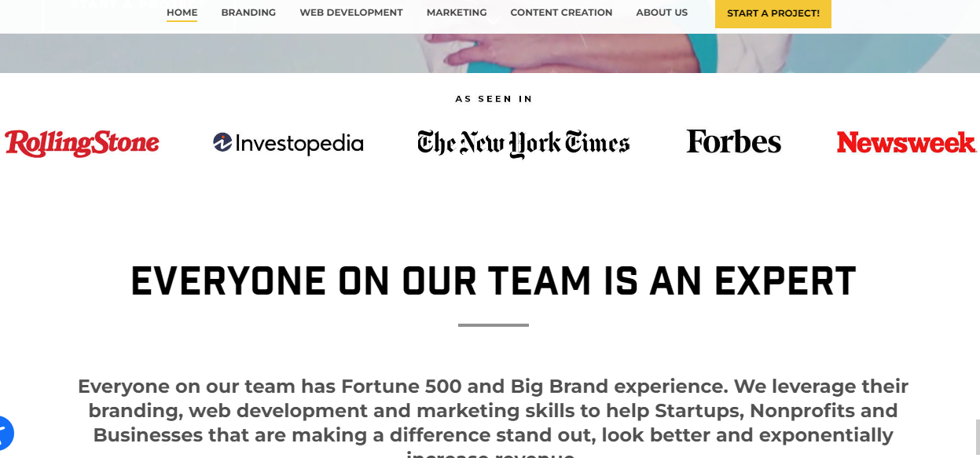Image resolution: width=980 pixels, height=458 pixels.
Task: Open the Branding menu item
Action: pyautogui.click(x=248, y=13)
